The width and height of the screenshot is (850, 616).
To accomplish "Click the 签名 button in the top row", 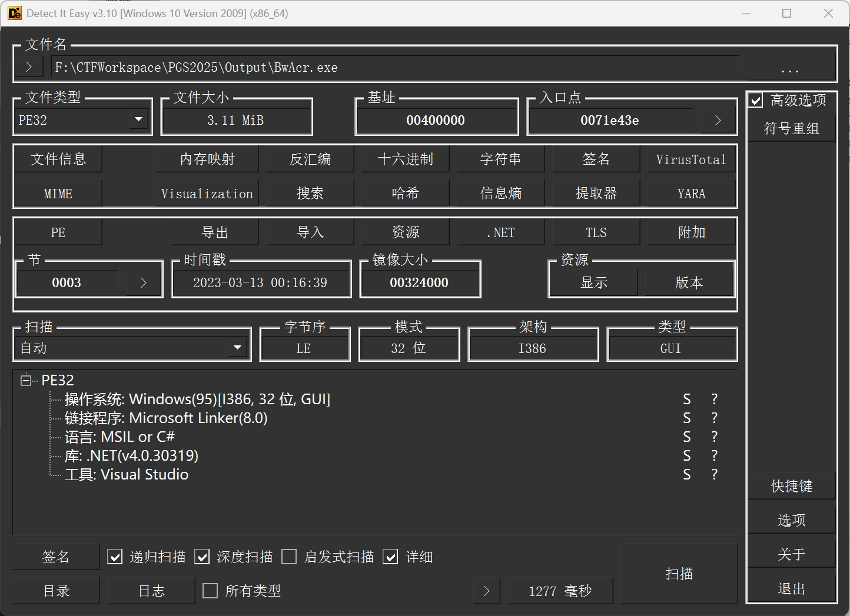I will [x=596, y=159].
